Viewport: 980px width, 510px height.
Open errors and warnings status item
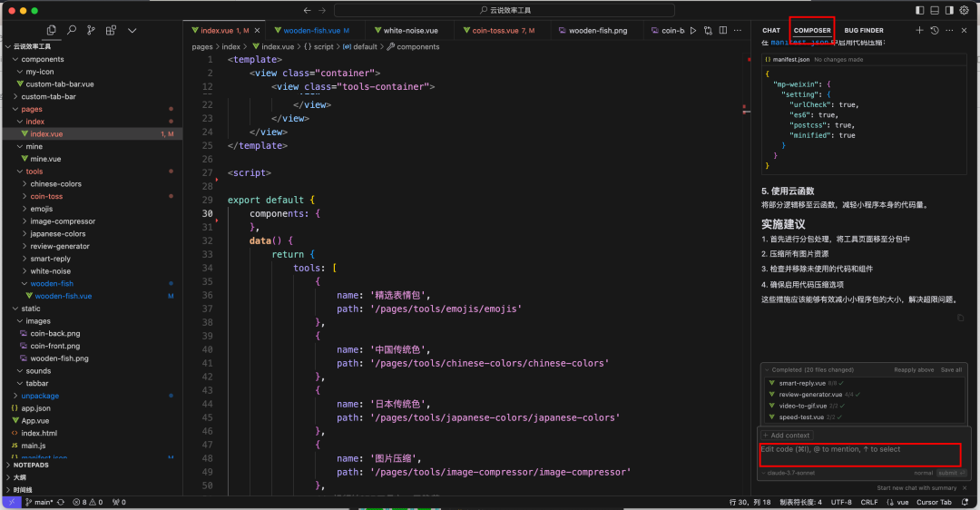87,503
